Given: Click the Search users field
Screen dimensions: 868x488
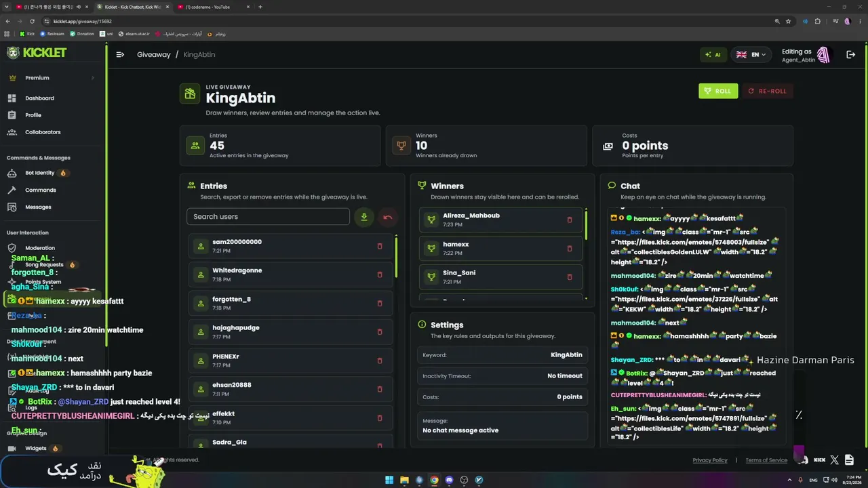Looking at the screenshot, I should pos(268,217).
